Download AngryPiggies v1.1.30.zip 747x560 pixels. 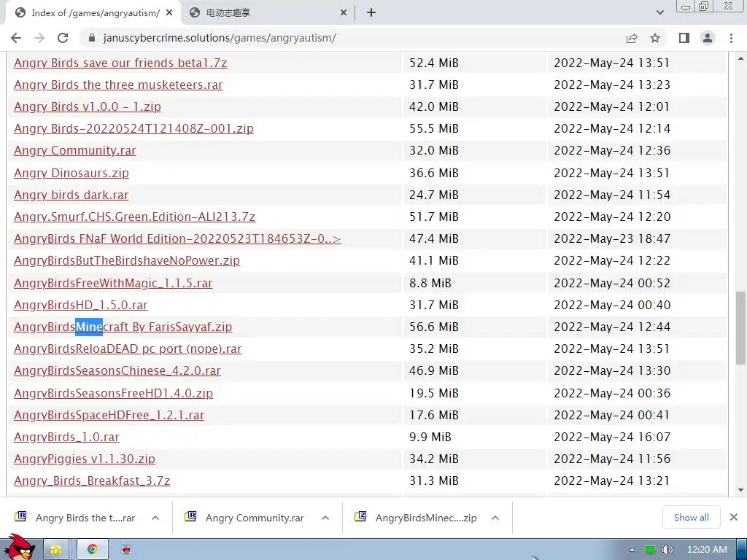point(85,459)
